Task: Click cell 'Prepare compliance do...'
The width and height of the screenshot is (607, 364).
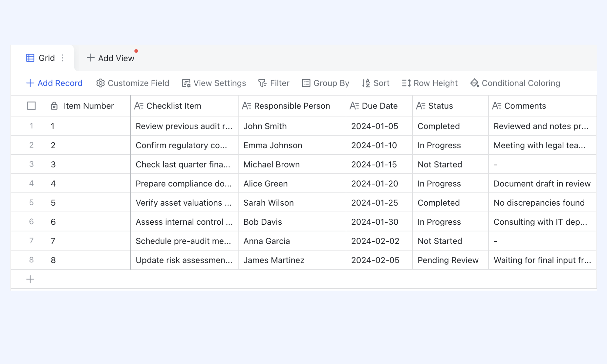Action: click(x=184, y=184)
